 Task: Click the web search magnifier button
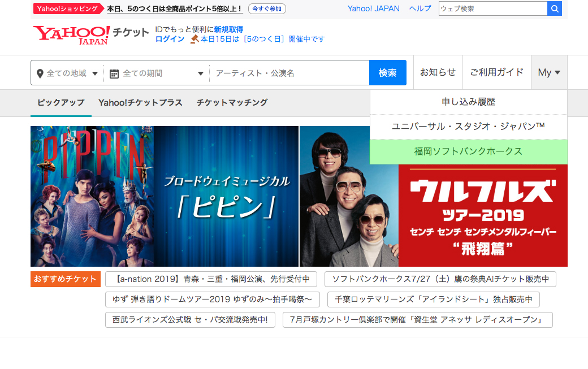[x=555, y=8]
